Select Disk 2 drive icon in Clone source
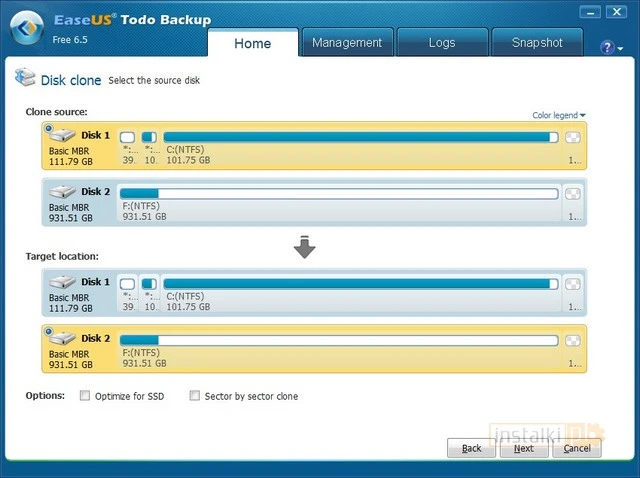640x478 pixels. (x=63, y=192)
